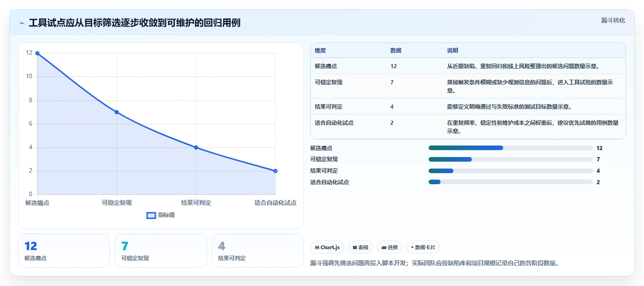The image size is (644, 286).
Task: Click the chart point for 适合自动化试点
Action: point(275,171)
